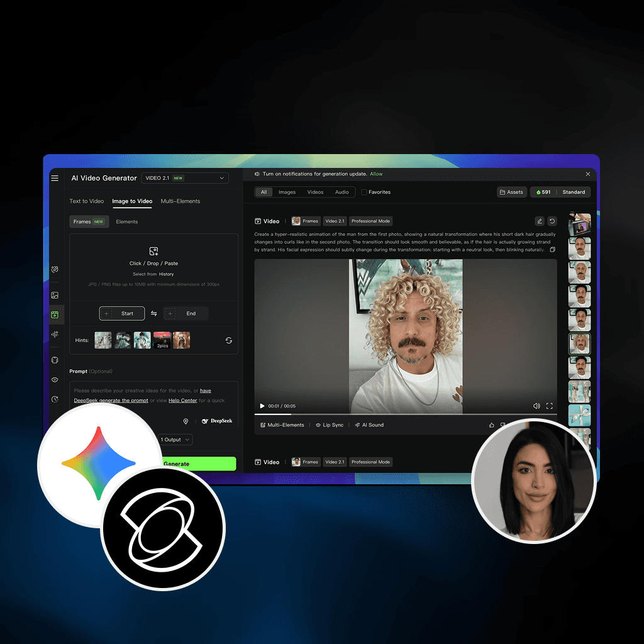
Task: Open Multi-Elements below the video player
Action: pyautogui.click(x=282, y=425)
